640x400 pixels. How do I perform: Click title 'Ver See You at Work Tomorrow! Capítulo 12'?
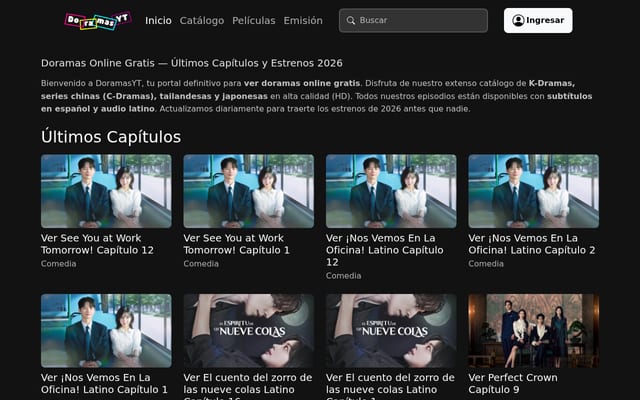click(x=97, y=244)
